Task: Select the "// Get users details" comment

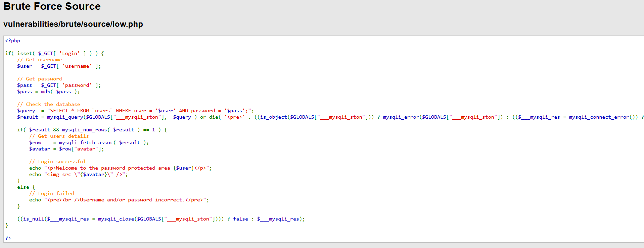Action: click(x=59, y=136)
